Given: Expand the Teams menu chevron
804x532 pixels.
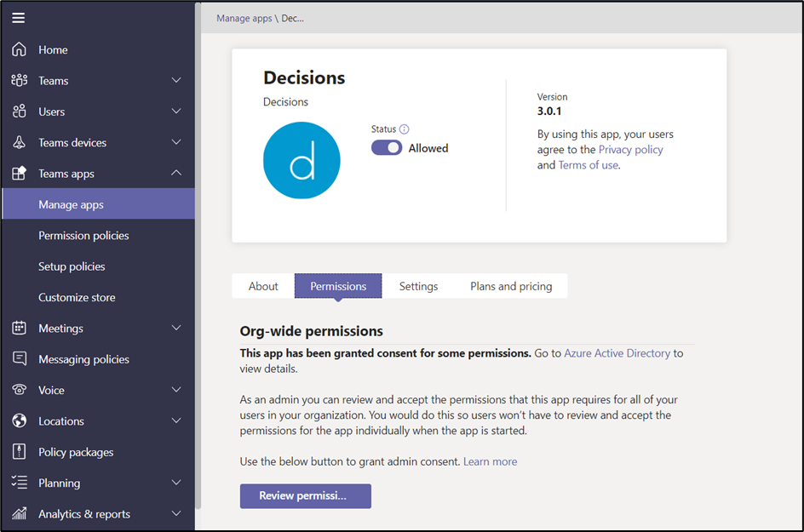Looking at the screenshot, I should click(x=175, y=81).
